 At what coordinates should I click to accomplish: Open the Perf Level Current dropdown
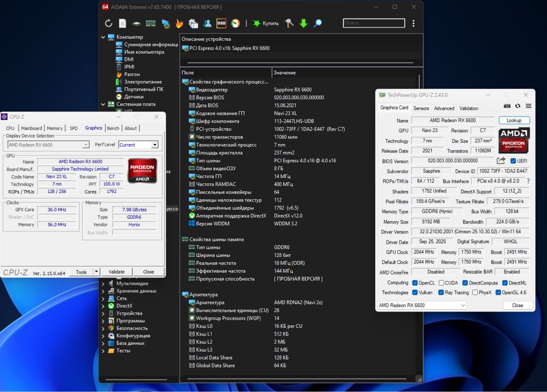pyautogui.click(x=138, y=144)
